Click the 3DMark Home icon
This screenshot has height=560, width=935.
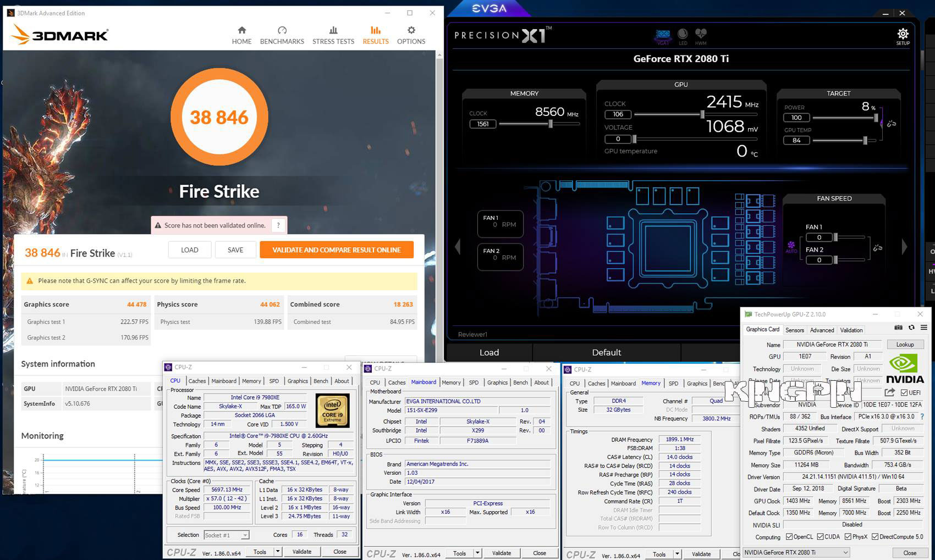[241, 30]
